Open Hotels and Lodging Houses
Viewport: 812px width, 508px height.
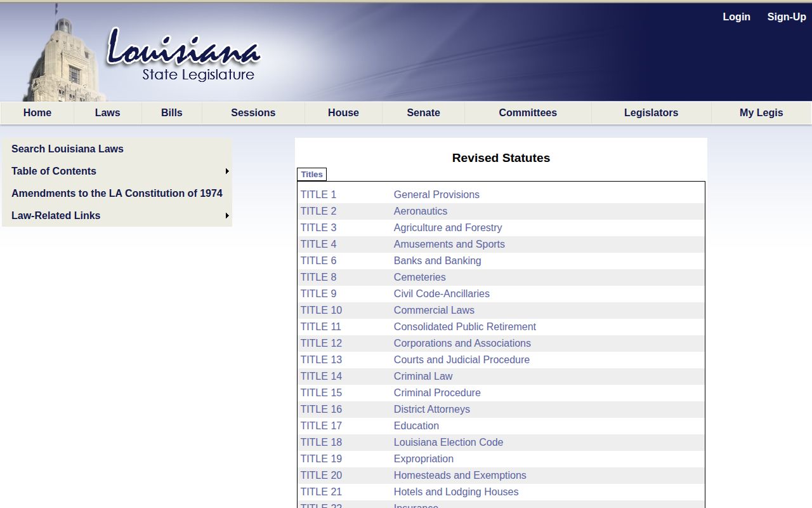click(456, 492)
